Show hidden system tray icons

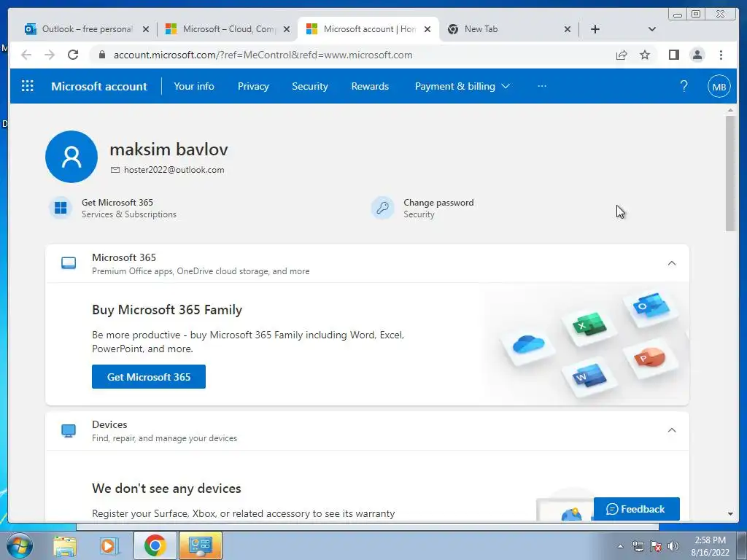tap(620, 546)
